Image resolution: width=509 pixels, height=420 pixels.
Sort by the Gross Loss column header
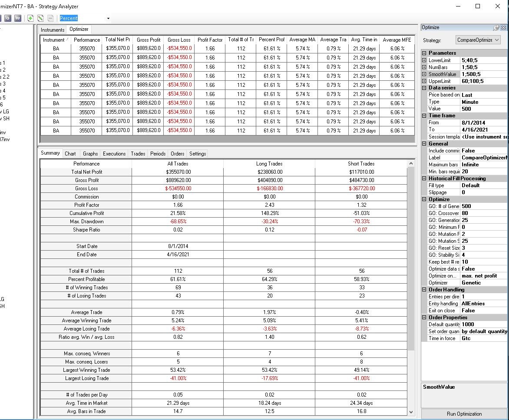pyautogui.click(x=179, y=40)
